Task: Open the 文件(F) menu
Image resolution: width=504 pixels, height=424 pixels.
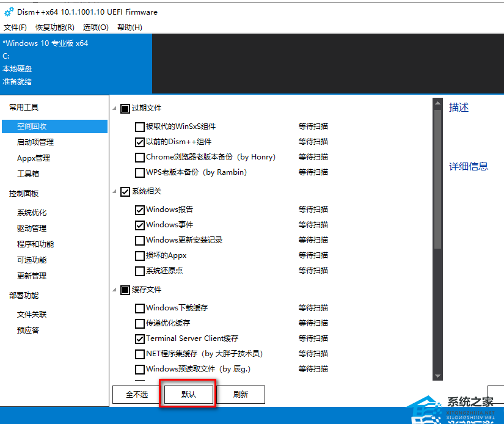Action: pyautogui.click(x=15, y=27)
